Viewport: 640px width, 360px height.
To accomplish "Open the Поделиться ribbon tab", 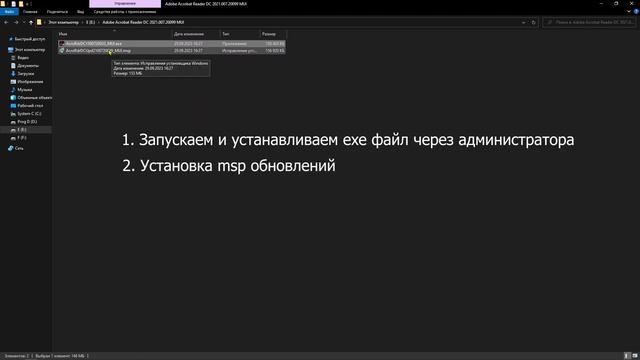I will click(57, 12).
